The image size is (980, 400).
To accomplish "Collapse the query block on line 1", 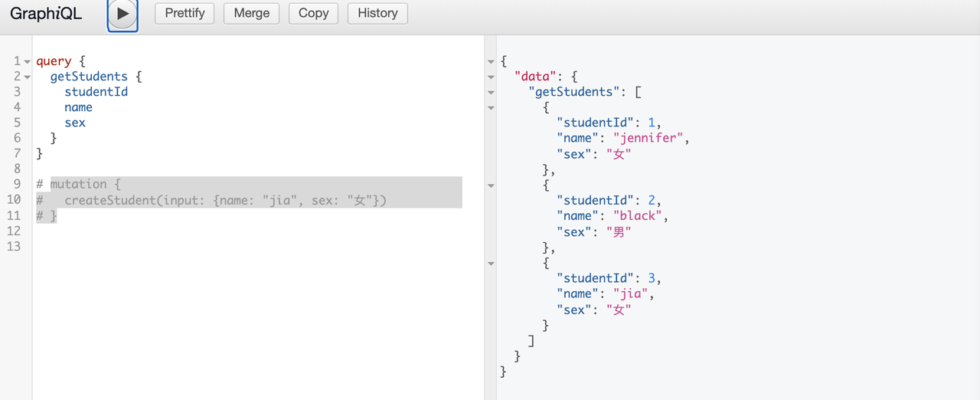I will (x=27, y=61).
